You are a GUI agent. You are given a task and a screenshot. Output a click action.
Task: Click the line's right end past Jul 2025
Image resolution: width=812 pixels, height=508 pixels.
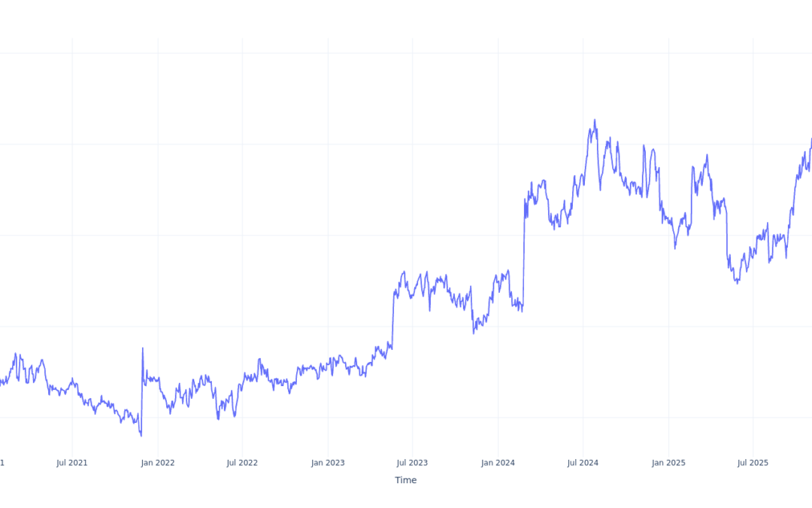[x=810, y=141]
